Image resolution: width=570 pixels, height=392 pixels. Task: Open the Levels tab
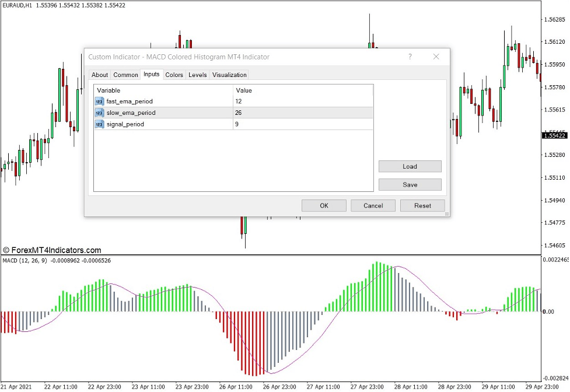pyautogui.click(x=197, y=75)
